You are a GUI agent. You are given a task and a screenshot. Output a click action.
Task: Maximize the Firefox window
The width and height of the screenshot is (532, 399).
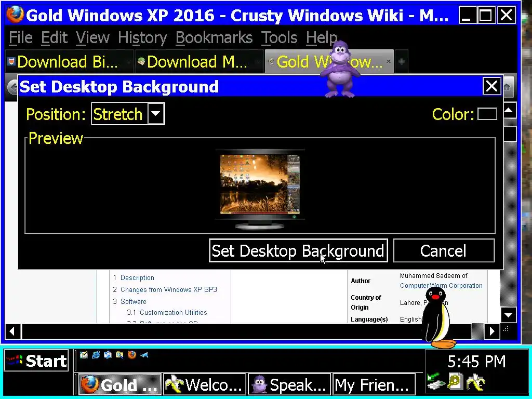[x=486, y=15]
